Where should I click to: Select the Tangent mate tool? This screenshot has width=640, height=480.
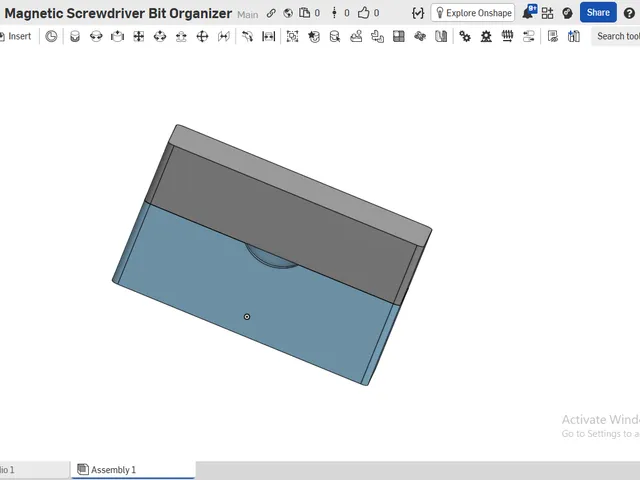[247, 36]
